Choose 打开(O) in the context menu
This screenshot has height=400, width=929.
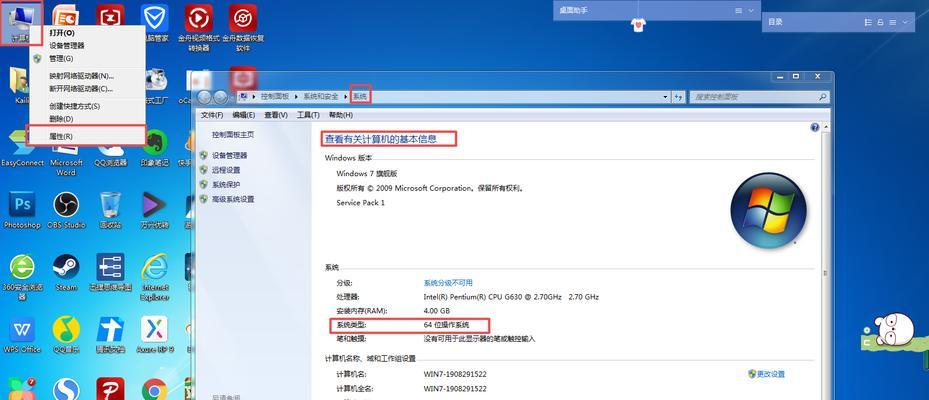click(87, 33)
